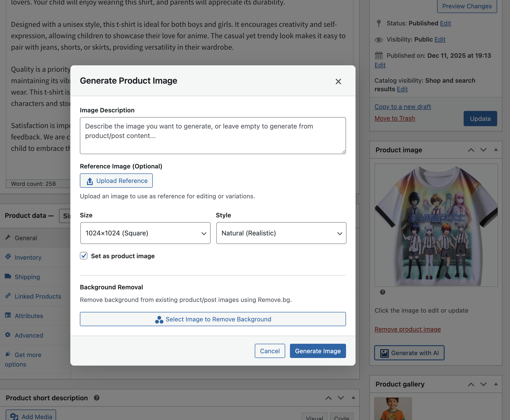The image size is (510, 420).
Task: Click the help icon below product image
Action: pyautogui.click(x=382, y=292)
